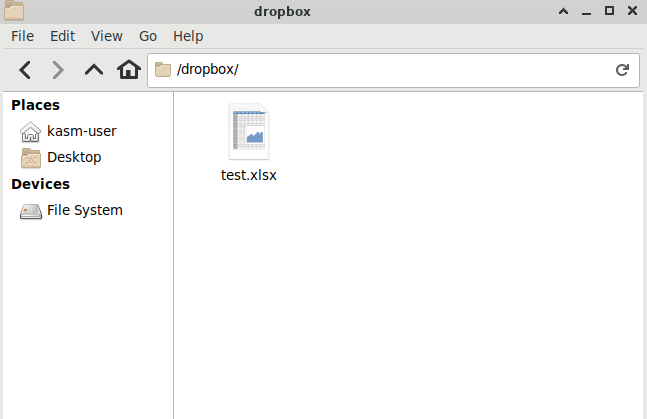Click the forward navigation arrow

(x=58, y=70)
